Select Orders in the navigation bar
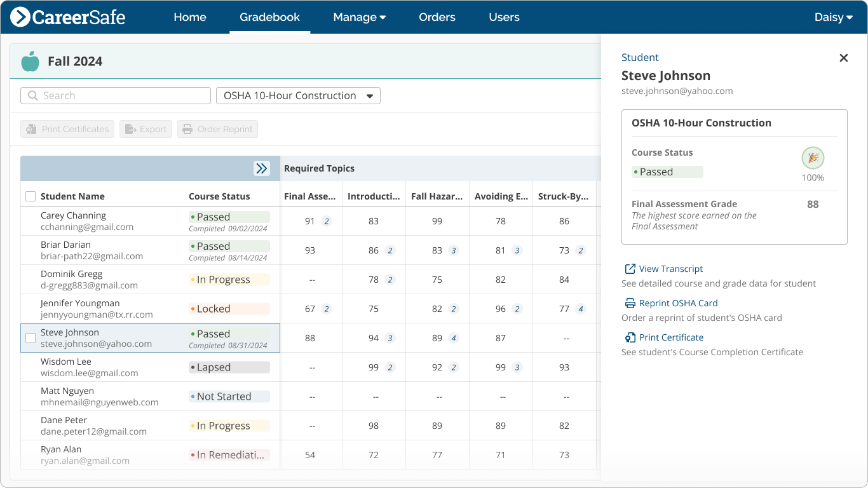Image resolution: width=868 pixels, height=488 pixels. tap(437, 17)
